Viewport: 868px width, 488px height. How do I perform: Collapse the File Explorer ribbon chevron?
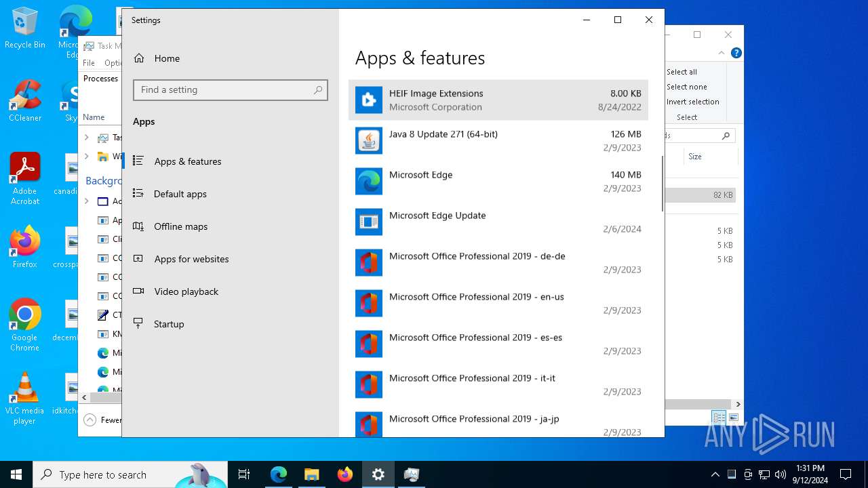pyautogui.click(x=722, y=53)
